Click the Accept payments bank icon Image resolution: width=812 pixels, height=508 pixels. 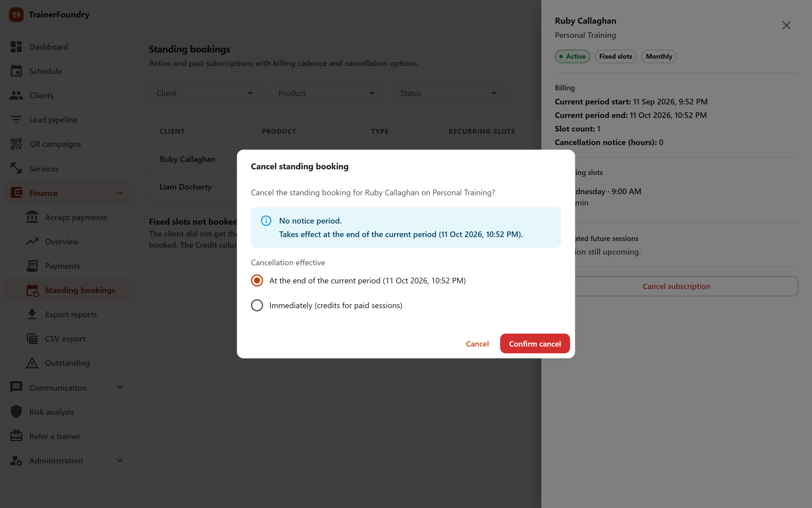[32, 217]
